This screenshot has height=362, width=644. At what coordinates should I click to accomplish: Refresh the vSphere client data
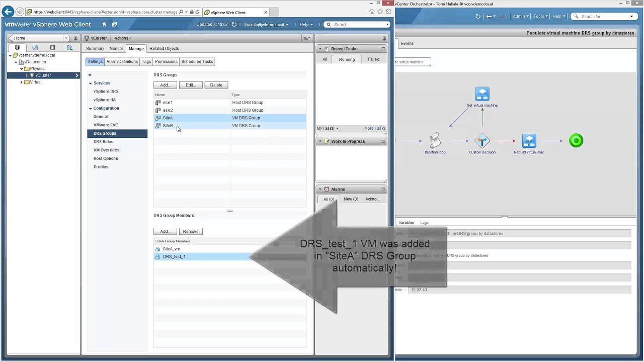pos(234,24)
